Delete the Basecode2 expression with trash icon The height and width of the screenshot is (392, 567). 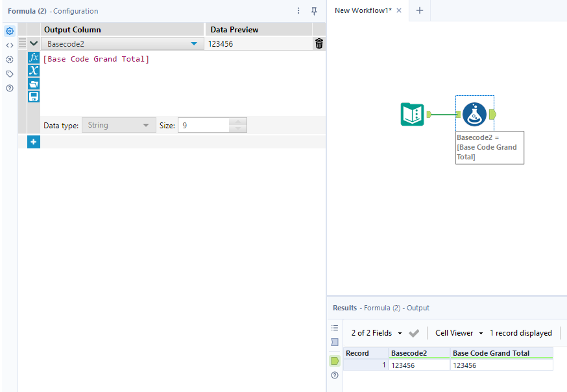tap(317, 43)
